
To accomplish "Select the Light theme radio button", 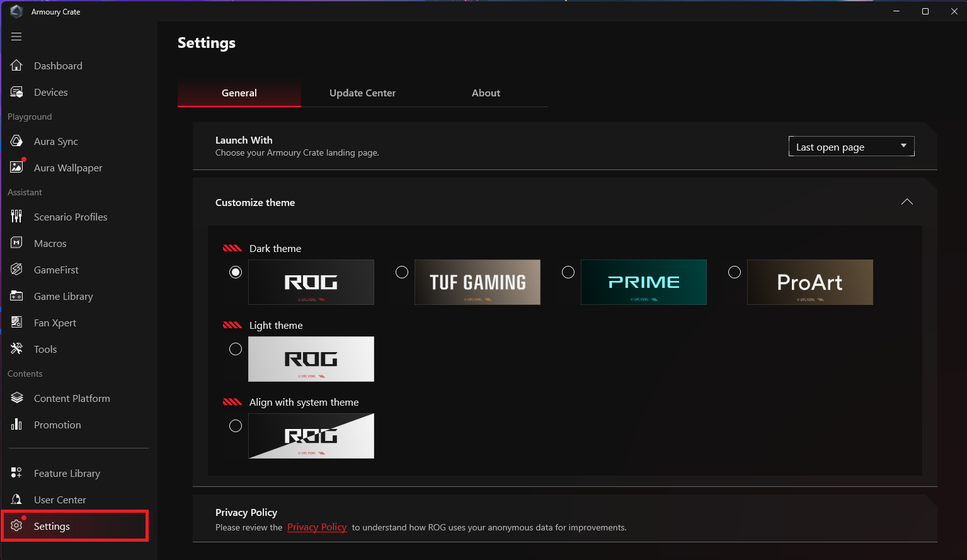I will click(x=236, y=349).
